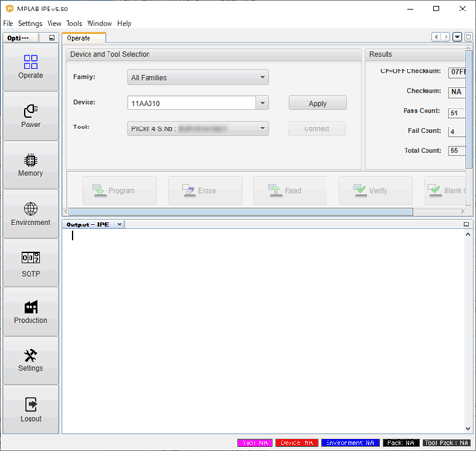Click the Device and Tool Selection header
476x451 pixels.
[213, 54]
